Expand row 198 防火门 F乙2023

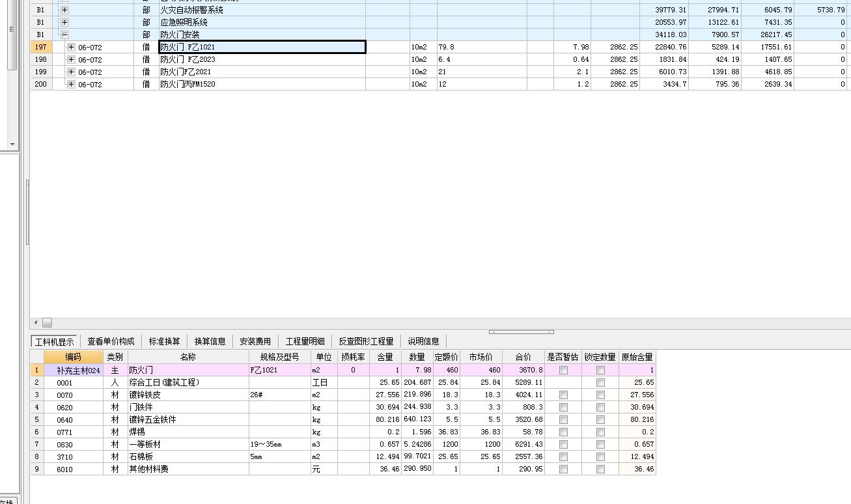[71, 59]
